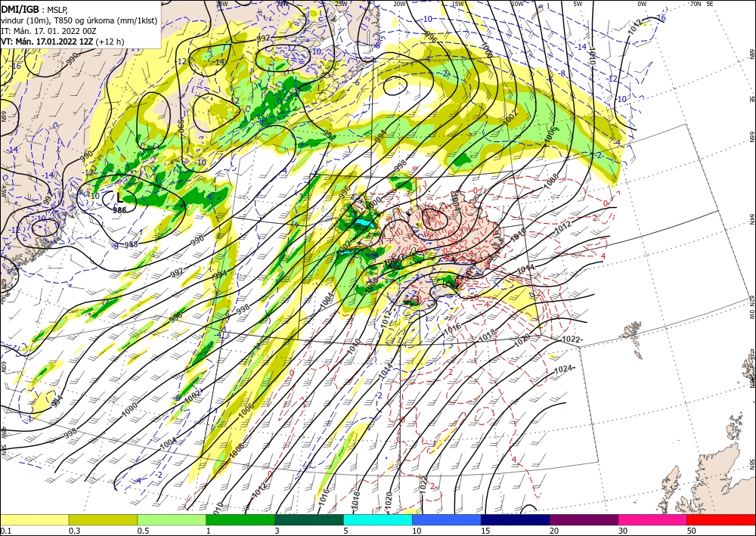Click the olive 0.3–0.5 legend swatch
This screenshot has height=536, width=756.
coord(103,519)
